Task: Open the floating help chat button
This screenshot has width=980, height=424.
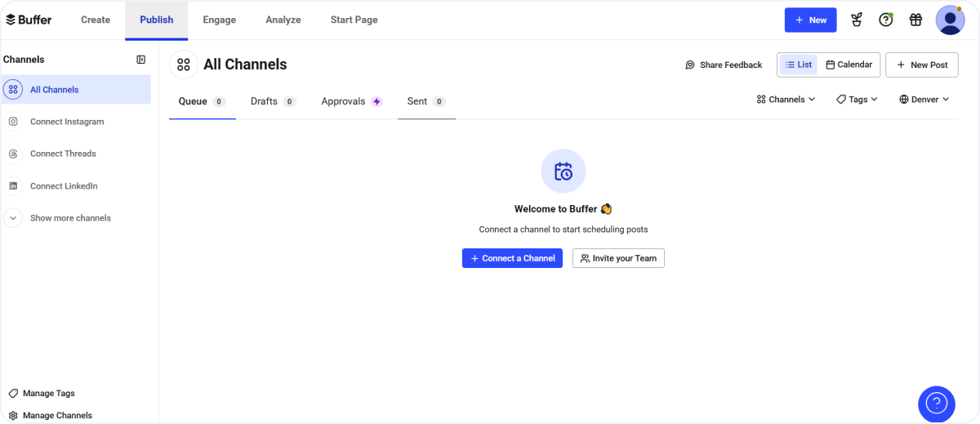Action: point(937,404)
